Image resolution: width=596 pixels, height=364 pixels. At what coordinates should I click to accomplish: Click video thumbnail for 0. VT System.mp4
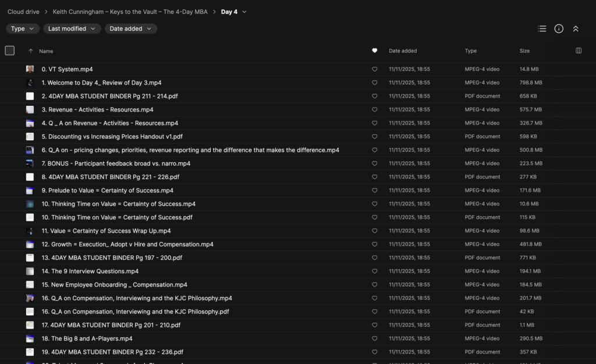click(x=30, y=69)
